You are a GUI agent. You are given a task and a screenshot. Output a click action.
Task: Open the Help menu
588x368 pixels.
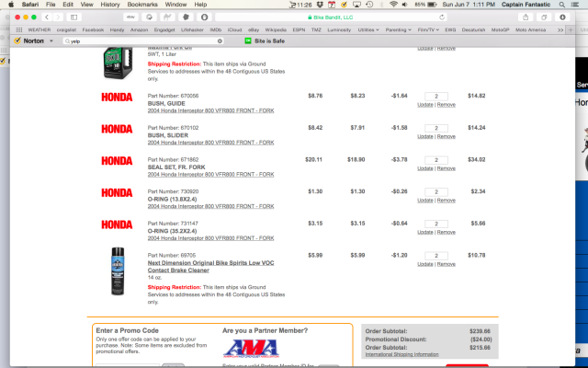pyautogui.click(x=200, y=5)
